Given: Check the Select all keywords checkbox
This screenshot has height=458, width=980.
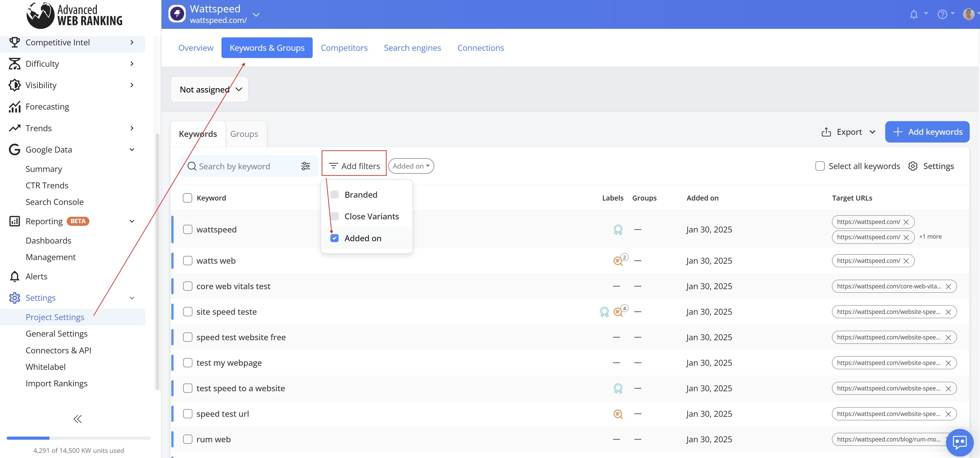Looking at the screenshot, I should [820, 166].
